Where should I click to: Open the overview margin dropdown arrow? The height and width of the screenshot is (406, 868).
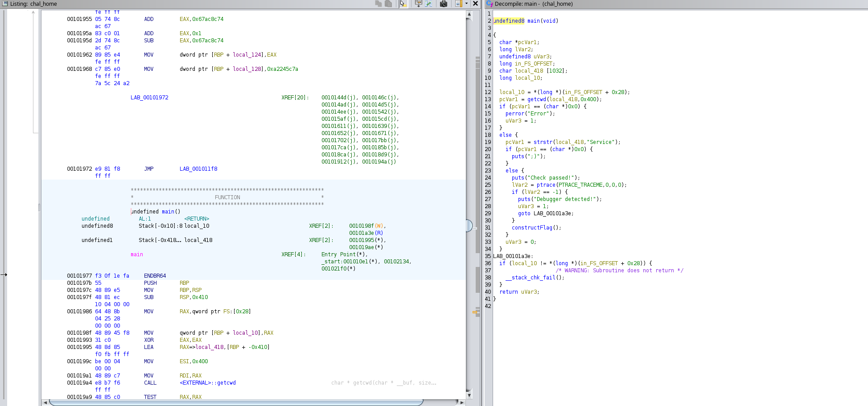coord(466,4)
